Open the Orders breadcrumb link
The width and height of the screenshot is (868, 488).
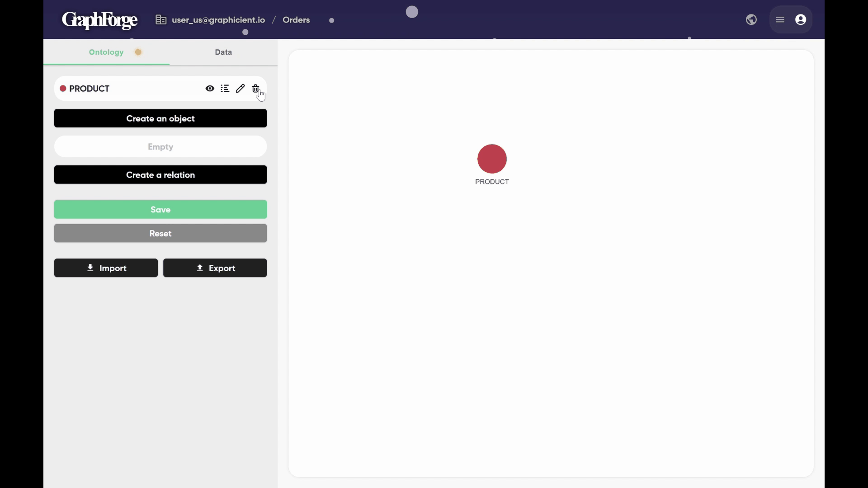[296, 20]
